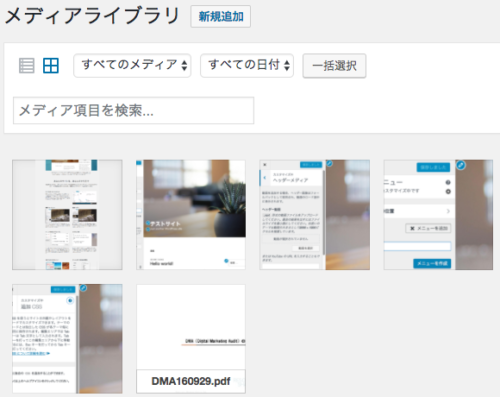The image size is (500, 397).
Task: Select the ヘッダーメディア customizer thumbnail
Action: (x=315, y=215)
